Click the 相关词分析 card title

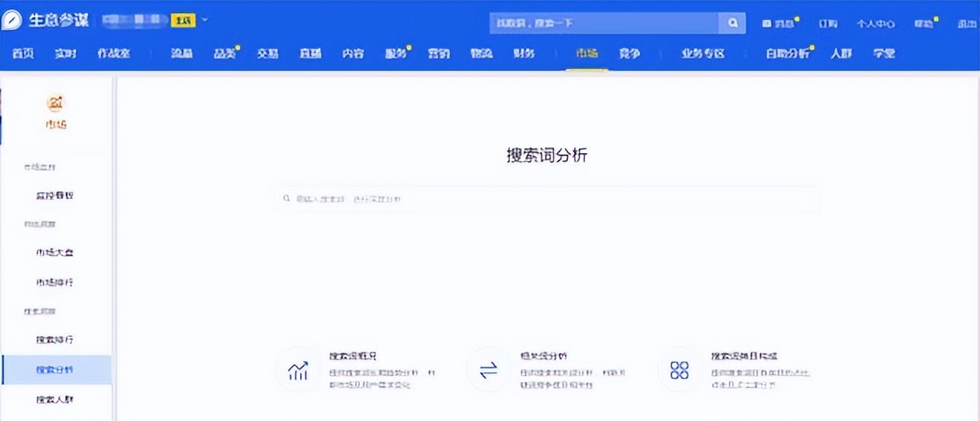point(544,356)
